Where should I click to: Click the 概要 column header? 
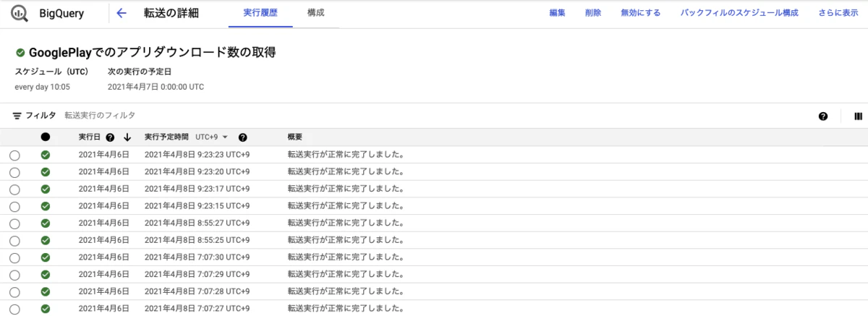(295, 137)
